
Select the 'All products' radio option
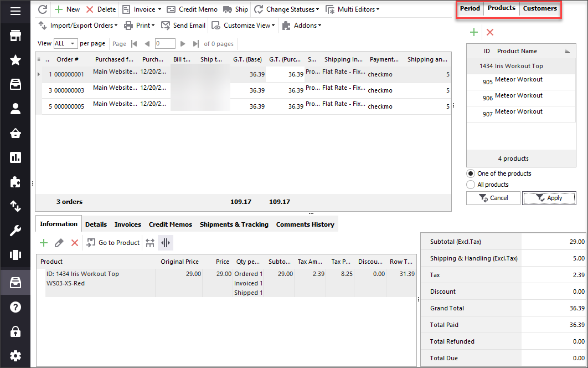coord(471,185)
